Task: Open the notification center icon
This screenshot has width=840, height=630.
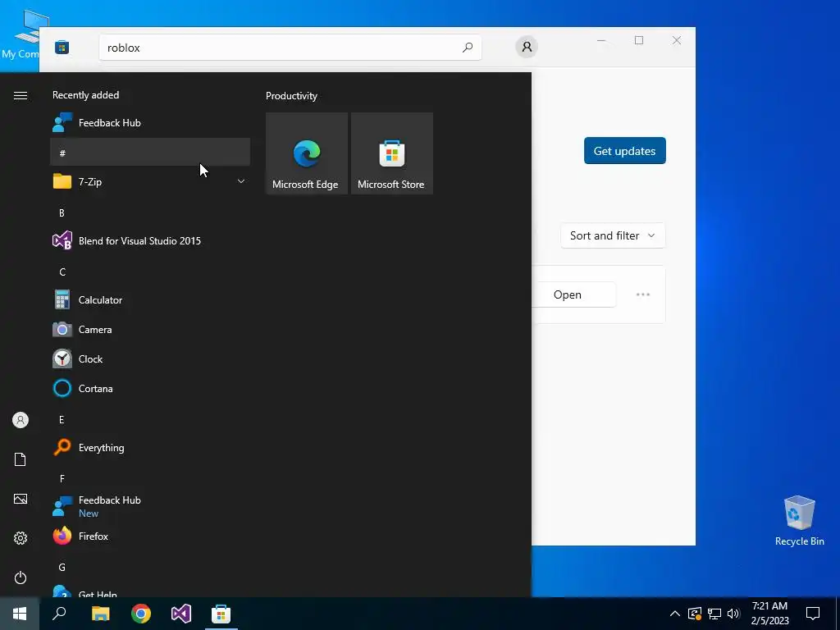Action: point(813,614)
